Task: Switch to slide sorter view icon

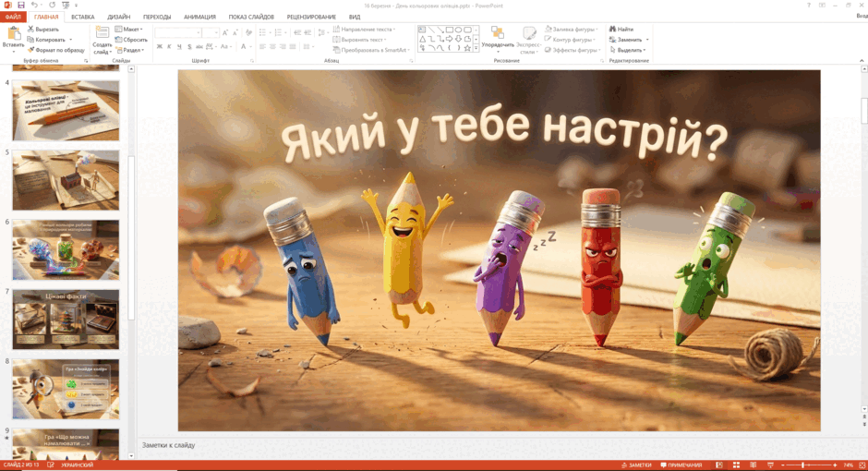Action: click(x=736, y=465)
